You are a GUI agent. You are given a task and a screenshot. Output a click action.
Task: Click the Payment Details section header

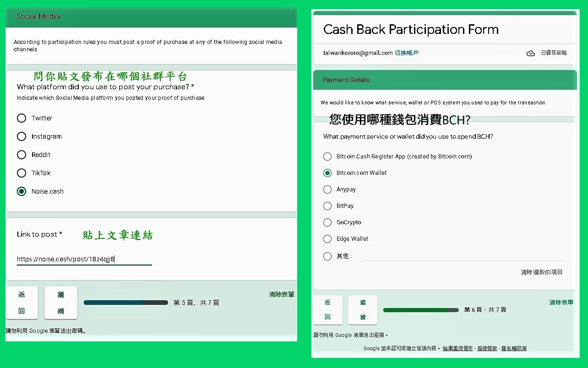445,80
